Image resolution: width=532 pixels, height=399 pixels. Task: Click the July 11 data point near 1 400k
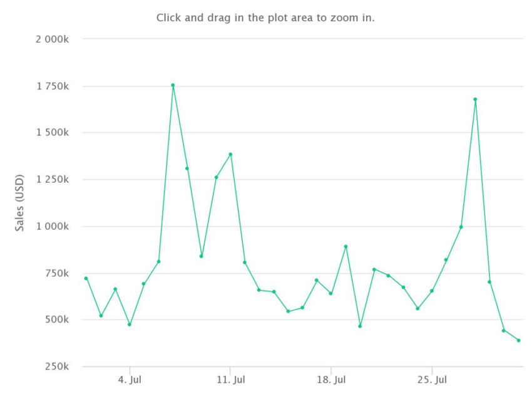[x=231, y=155]
